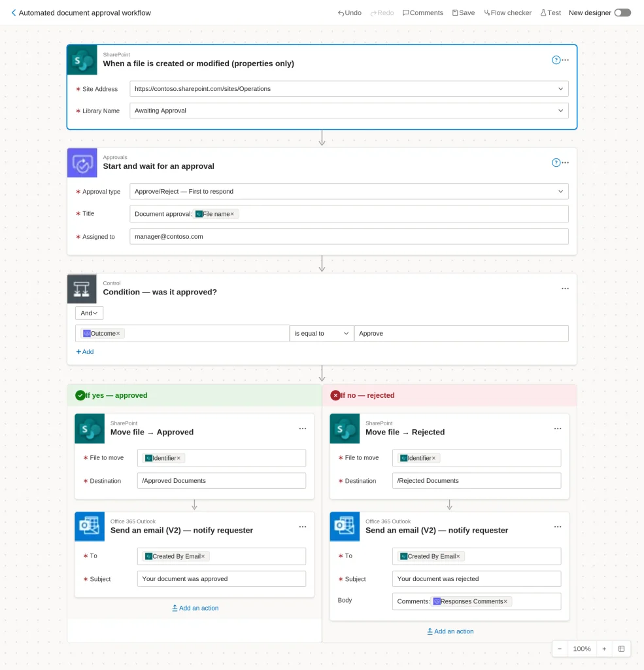
Task: Zoom in with the plus button
Action: [x=604, y=648]
